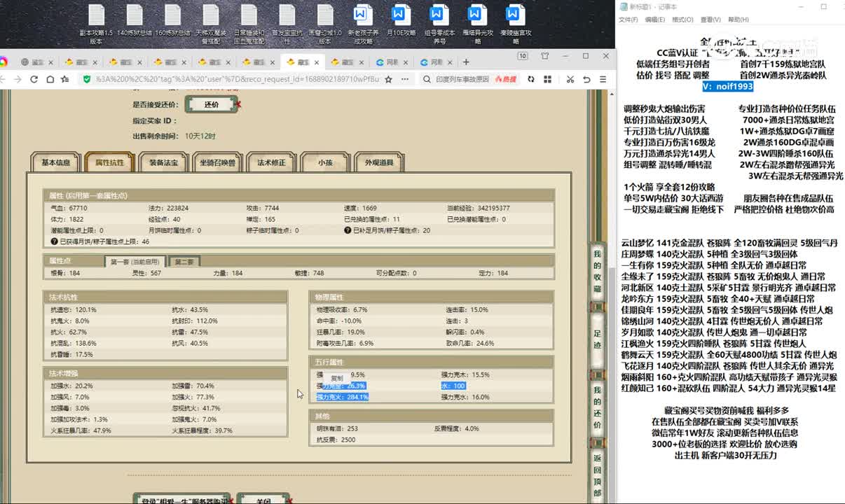Open WPS document 月10E攻略

tap(401, 21)
